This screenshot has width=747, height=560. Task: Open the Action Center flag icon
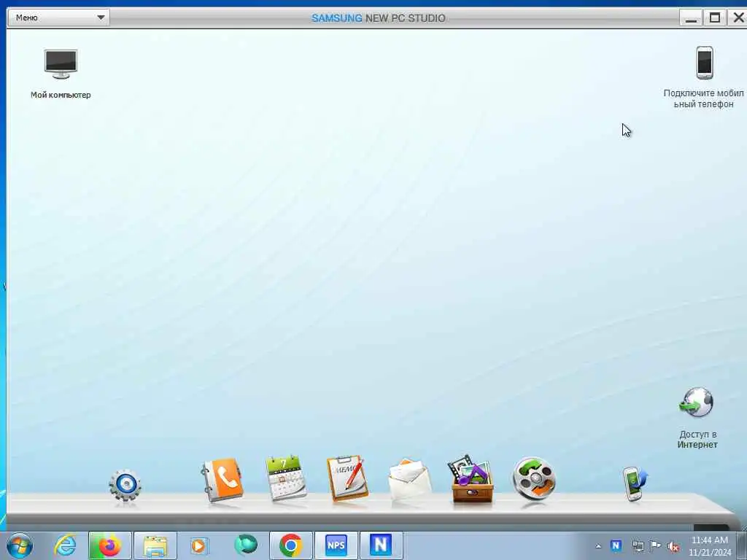pyautogui.click(x=656, y=545)
